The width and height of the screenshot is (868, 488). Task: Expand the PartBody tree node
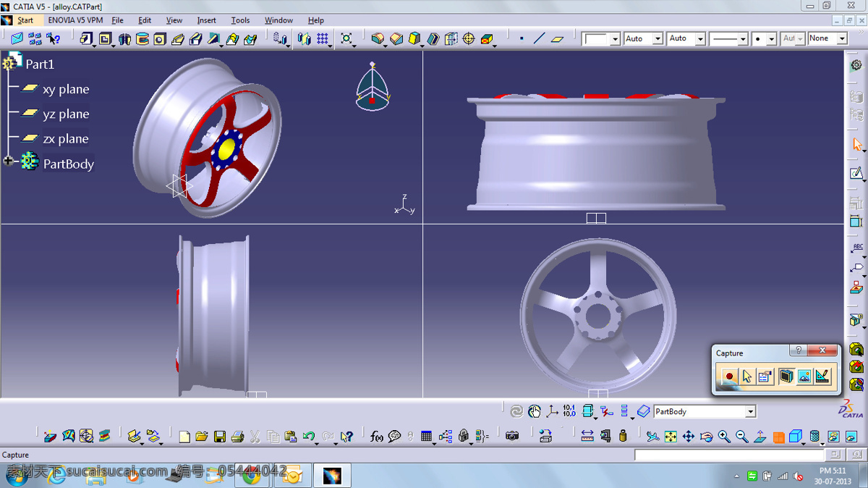pos(8,161)
